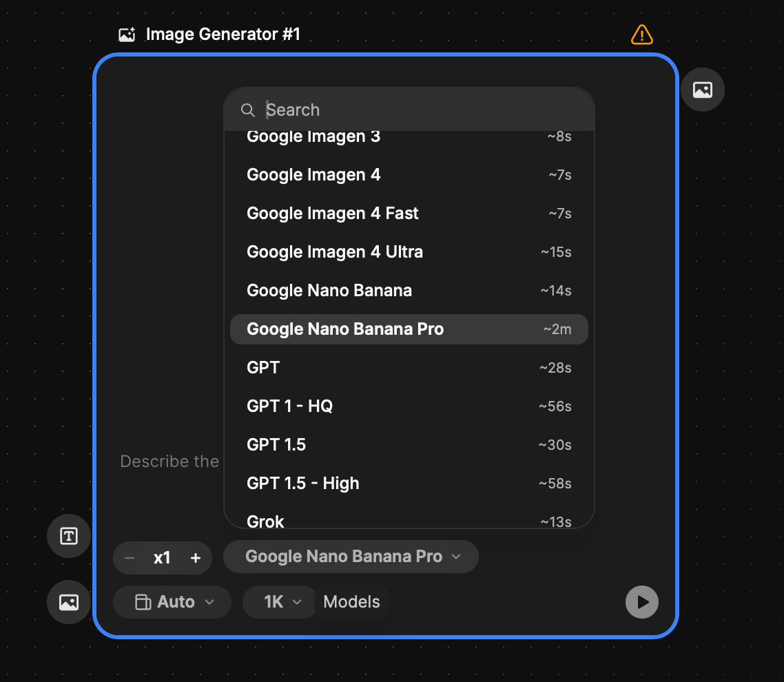Click the text input T icon

pyautogui.click(x=69, y=536)
